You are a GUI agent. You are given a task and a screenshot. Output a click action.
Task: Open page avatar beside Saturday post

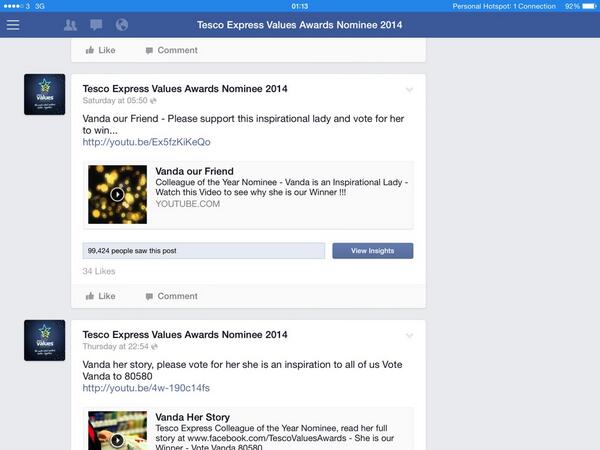[44, 95]
